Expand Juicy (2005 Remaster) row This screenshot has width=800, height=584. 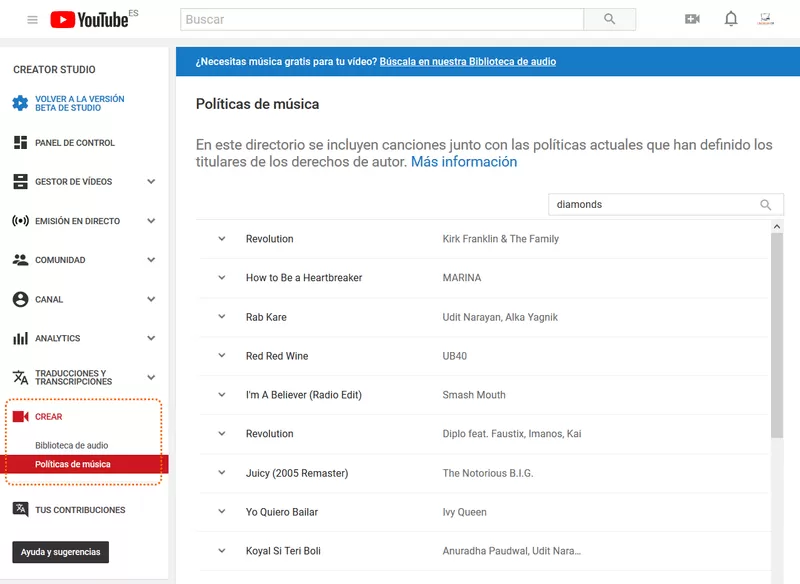point(222,473)
